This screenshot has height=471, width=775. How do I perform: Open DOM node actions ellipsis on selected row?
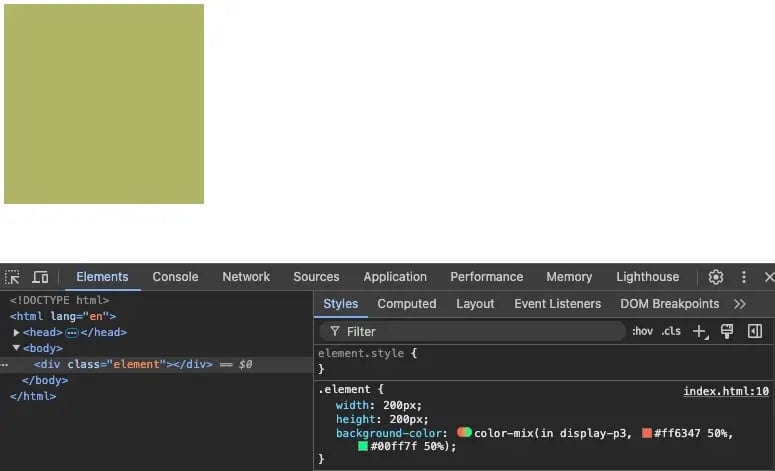coord(4,365)
